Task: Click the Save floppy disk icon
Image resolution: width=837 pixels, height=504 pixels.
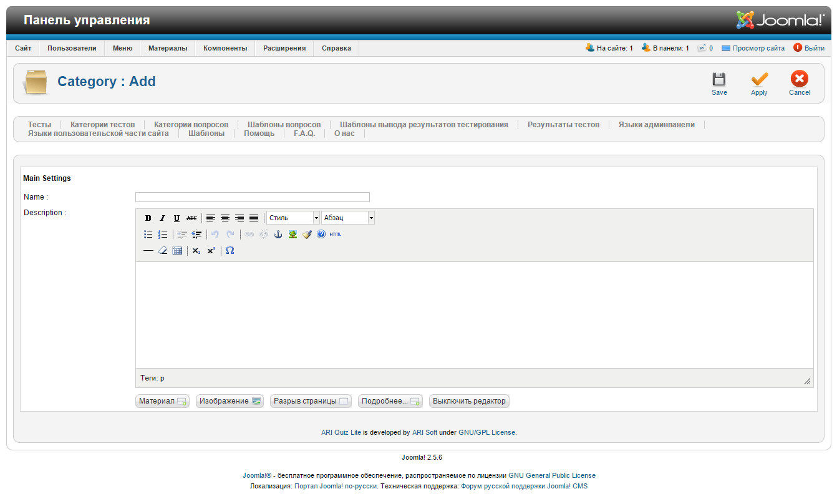Action: pyautogui.click(x=719, y=80)
